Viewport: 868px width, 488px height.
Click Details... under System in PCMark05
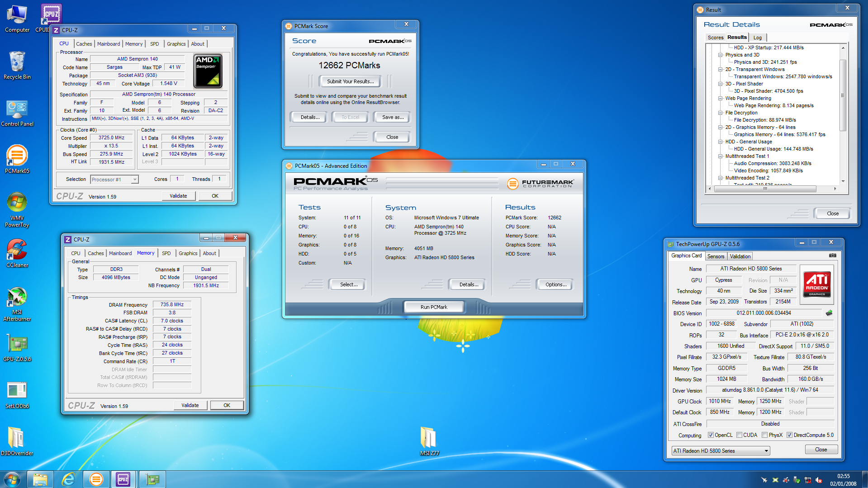pyautogui.click(x=468, y=284)
